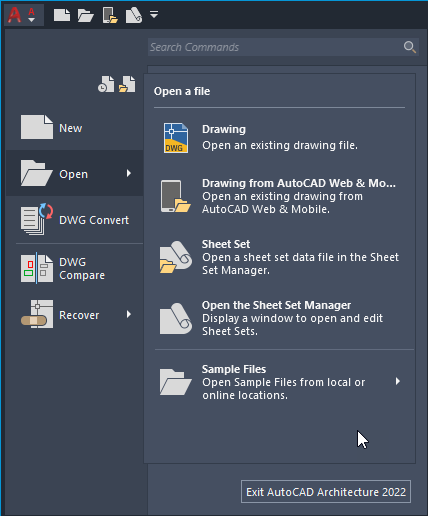
Task: Click the 'Open a file' heading
Action: 182,91
